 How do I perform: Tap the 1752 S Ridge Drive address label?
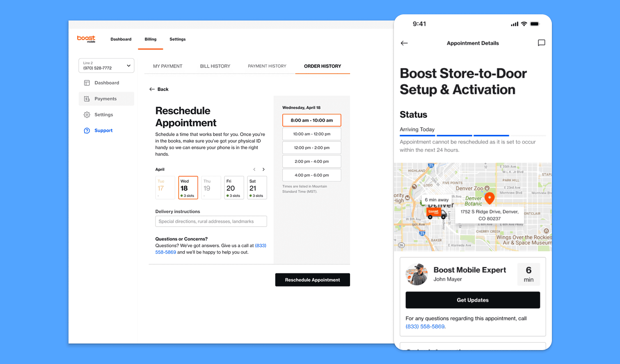(x=490, y=215)
